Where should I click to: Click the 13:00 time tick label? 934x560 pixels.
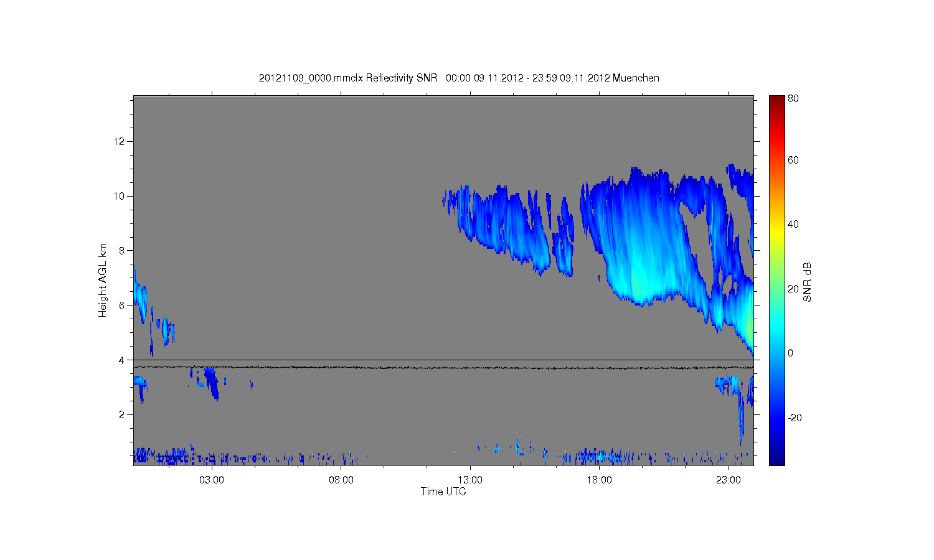click(x=470, y=480)
